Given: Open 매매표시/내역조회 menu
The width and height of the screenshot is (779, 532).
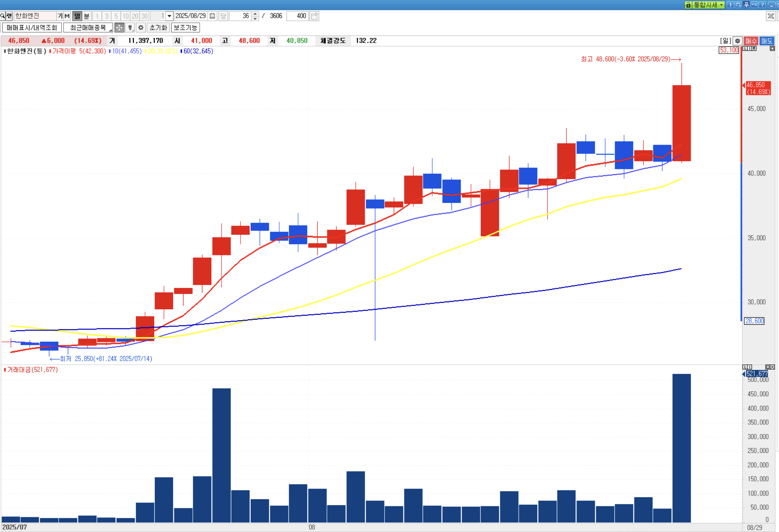Looking at the screenshot, I should (32, 27).
